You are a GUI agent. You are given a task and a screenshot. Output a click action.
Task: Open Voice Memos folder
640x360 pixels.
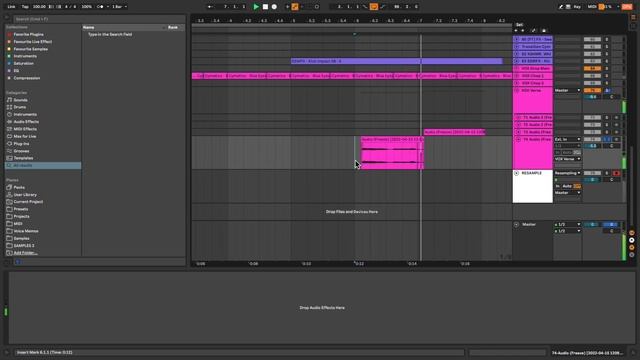coord(26,231)
